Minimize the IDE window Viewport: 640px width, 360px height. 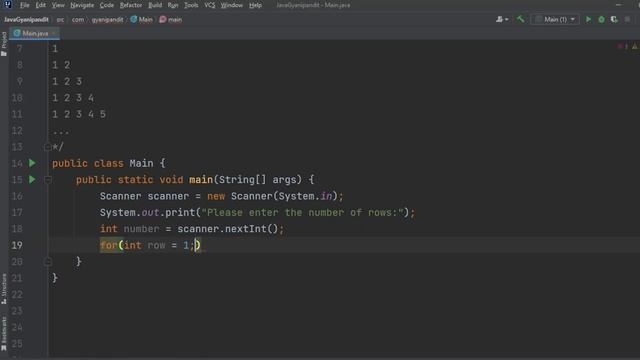click(619, 5)
